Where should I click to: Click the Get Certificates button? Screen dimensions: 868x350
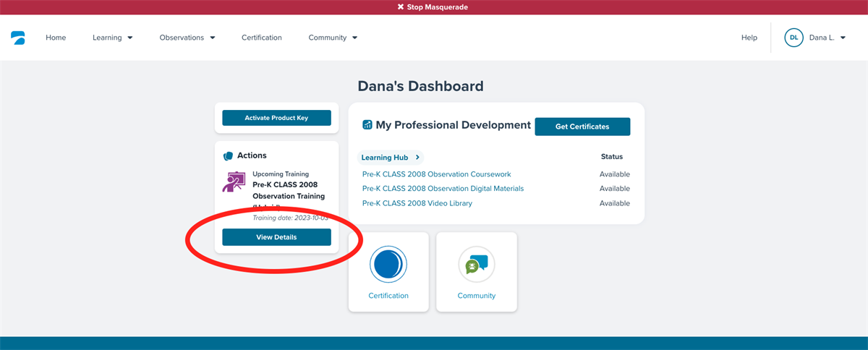pyautogui.click(x=582, y=127)
